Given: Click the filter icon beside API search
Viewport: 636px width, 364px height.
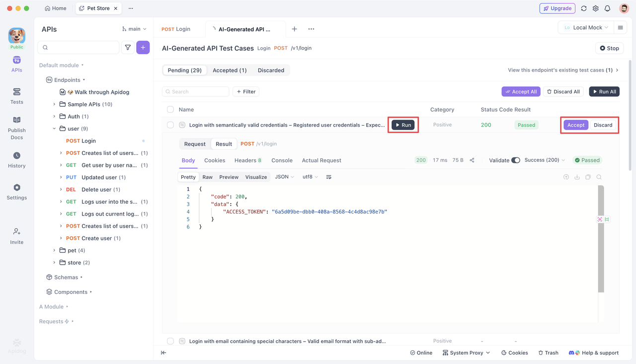Looking at the screenshot, I should tap(128, 48).
